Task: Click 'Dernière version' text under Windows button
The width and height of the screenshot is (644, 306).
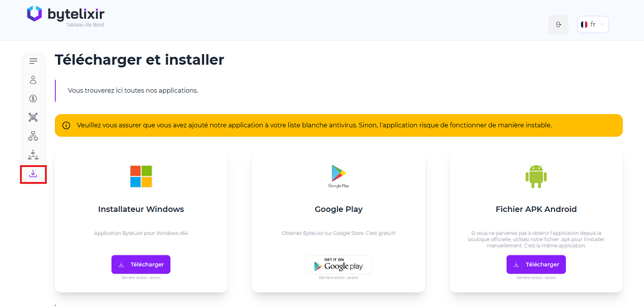Action: [141, 278]
